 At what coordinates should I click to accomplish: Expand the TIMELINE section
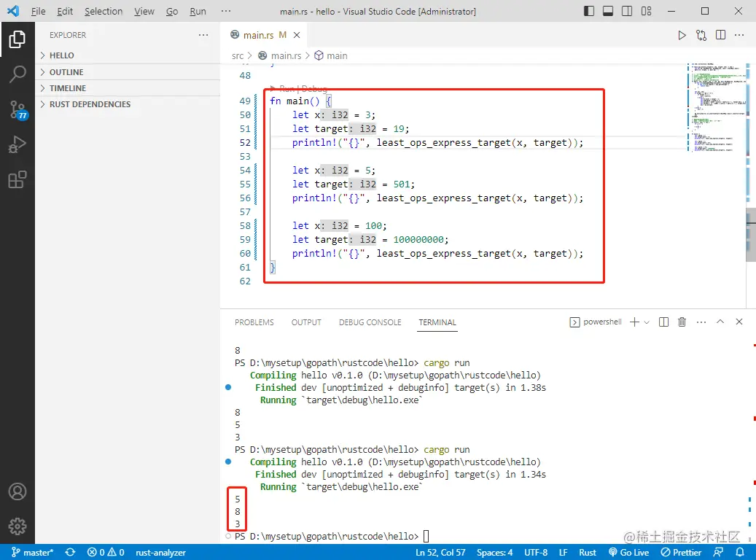point(128,88)
